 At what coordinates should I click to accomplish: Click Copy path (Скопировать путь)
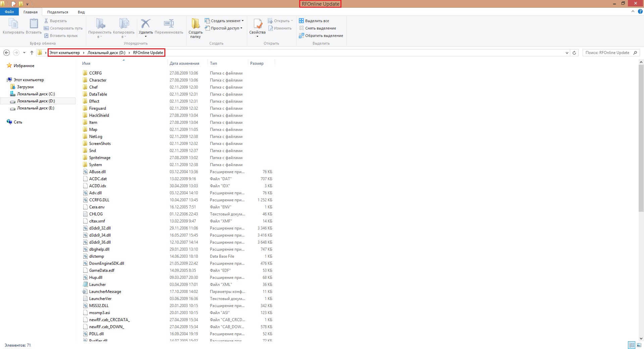63,28
